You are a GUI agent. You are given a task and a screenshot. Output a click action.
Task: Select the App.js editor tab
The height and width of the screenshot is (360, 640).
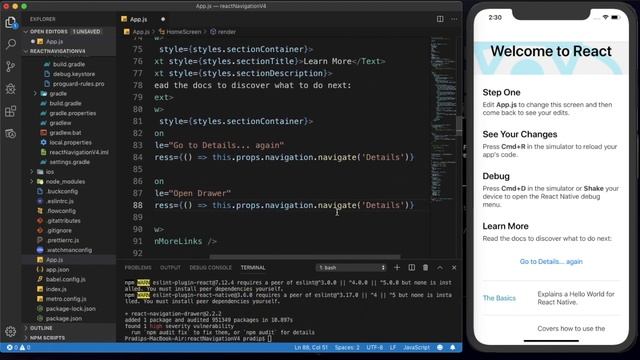138,19
